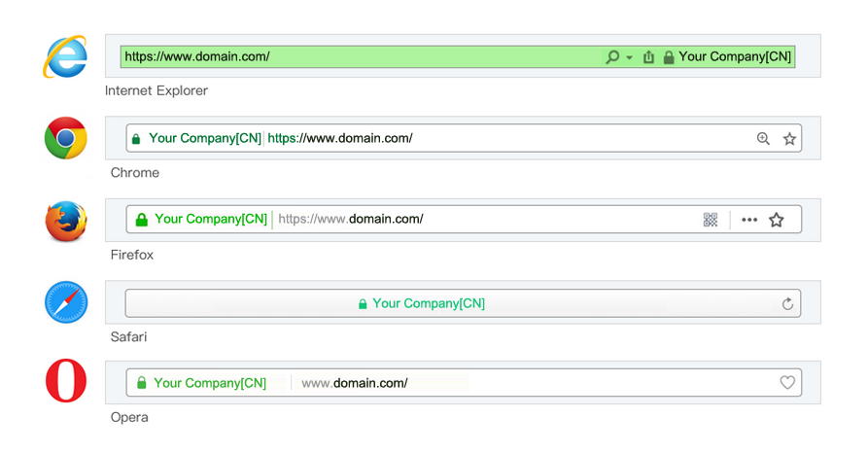
Task: Click the zoom magnifier icon in the Chrome bar
Action: pos(763,138)
